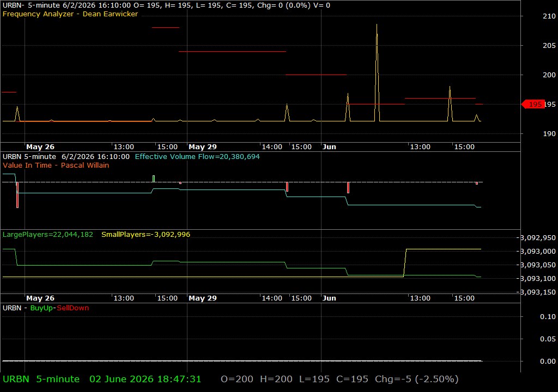Image resolution: width=558 pixels, height=392 pixels.
Task: Click the C=195 value in the status bar
Action: (353, 379)
